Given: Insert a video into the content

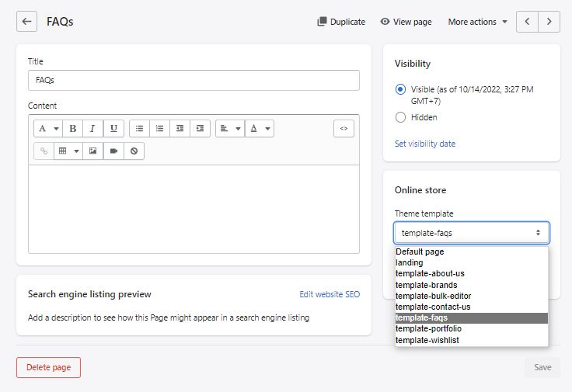Looking at the screenshot, I should point(113,151).
